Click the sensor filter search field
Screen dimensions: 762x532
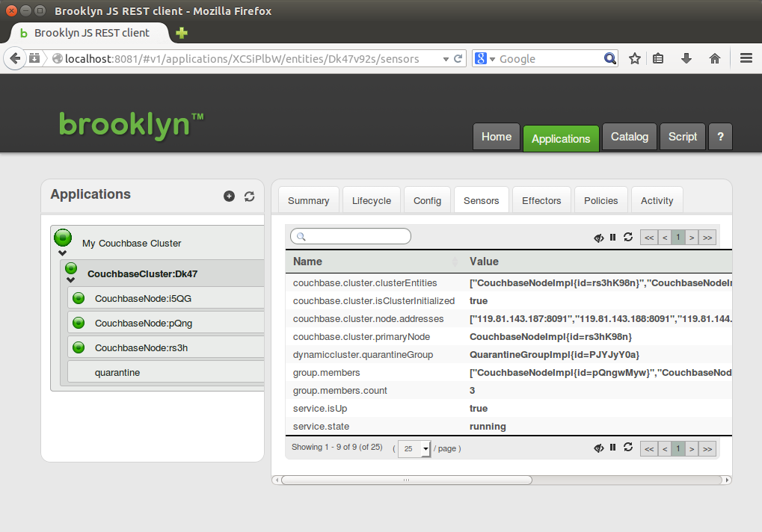point(351,236)
